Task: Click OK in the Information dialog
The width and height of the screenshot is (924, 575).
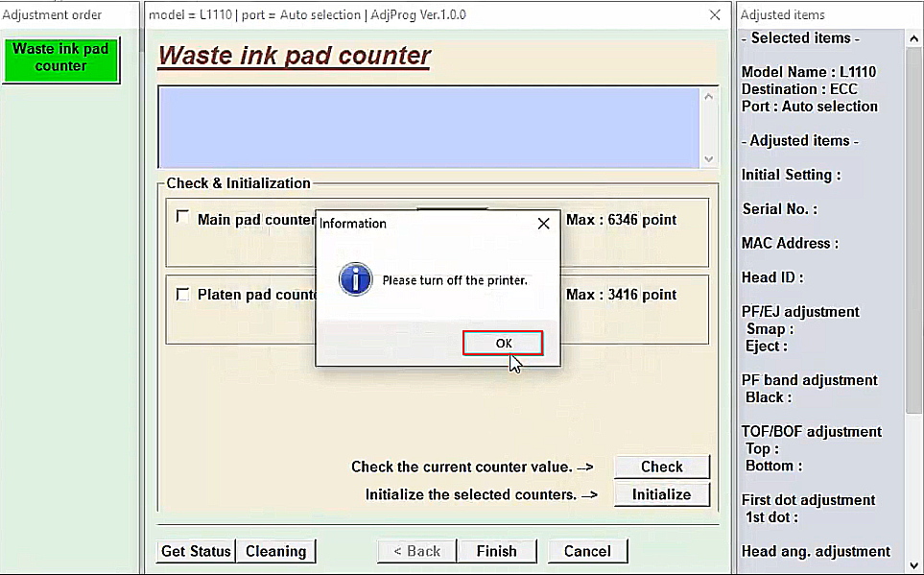Action: pos(503,343)
